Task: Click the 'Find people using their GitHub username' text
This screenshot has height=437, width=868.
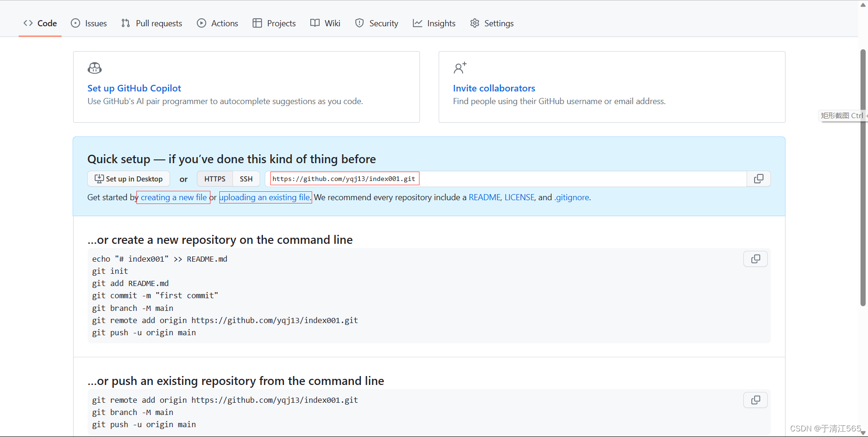Action: (x=559, y=101)
